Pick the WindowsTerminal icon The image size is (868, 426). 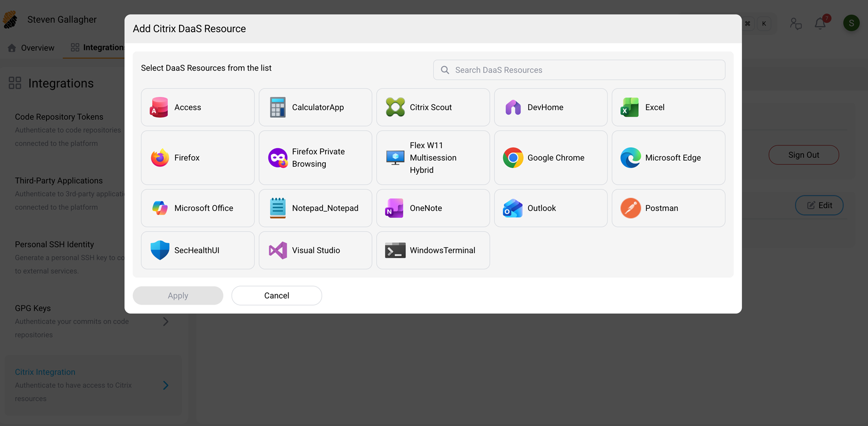coord(395,251)
